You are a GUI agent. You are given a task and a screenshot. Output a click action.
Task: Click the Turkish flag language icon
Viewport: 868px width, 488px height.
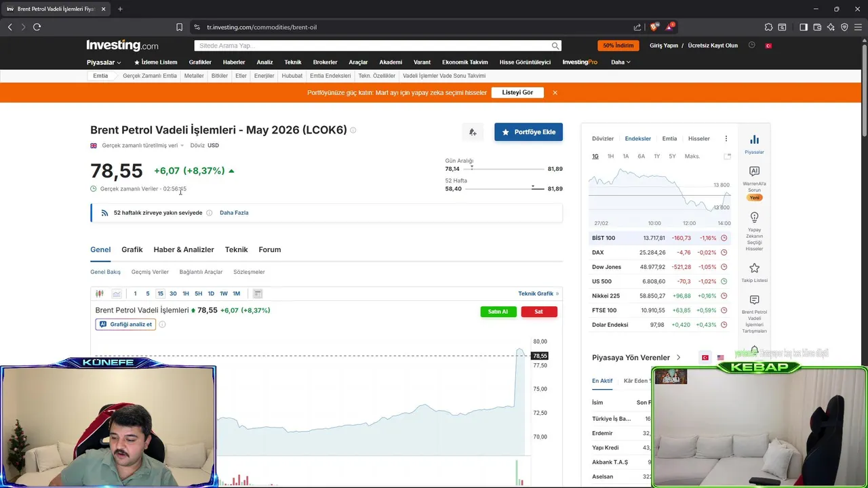tap(768, 45)
